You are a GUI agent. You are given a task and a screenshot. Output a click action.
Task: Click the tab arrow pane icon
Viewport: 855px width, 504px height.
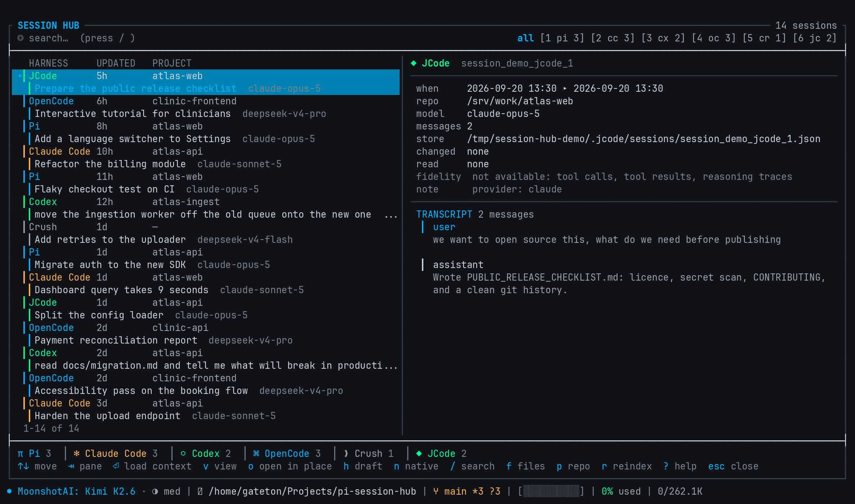tap(71, 466)
